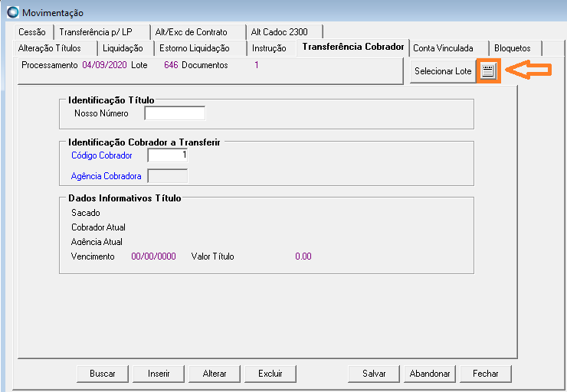Click the Agência Atual label
Screen dimensions: 567x392
[97, 242]
